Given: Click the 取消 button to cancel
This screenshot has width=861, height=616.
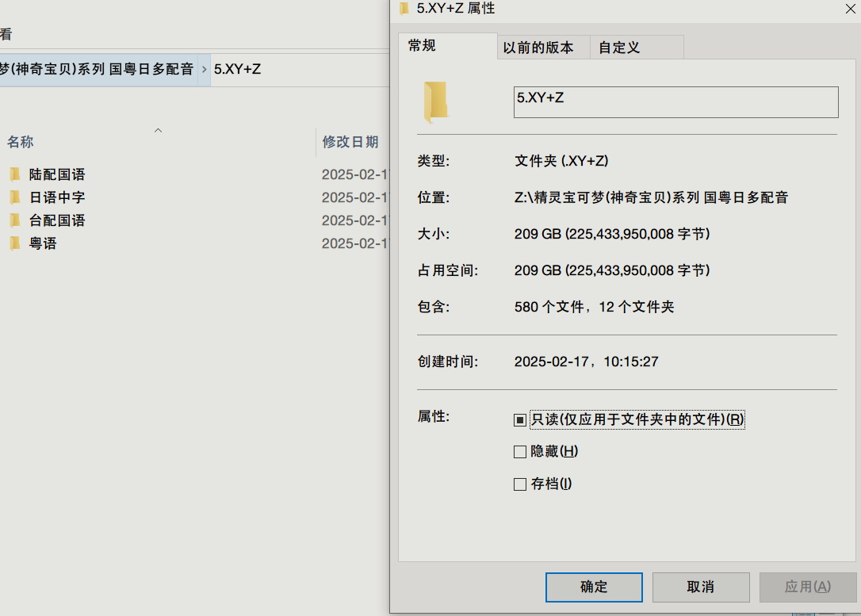Looking at the screenshot, I should (x=702, y=587).
